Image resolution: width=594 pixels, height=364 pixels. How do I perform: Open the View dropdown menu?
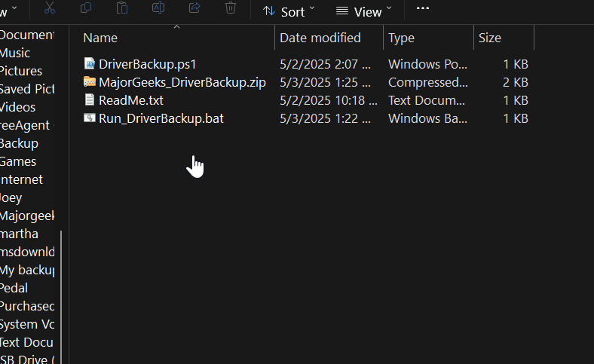click(x=364, y=11)
